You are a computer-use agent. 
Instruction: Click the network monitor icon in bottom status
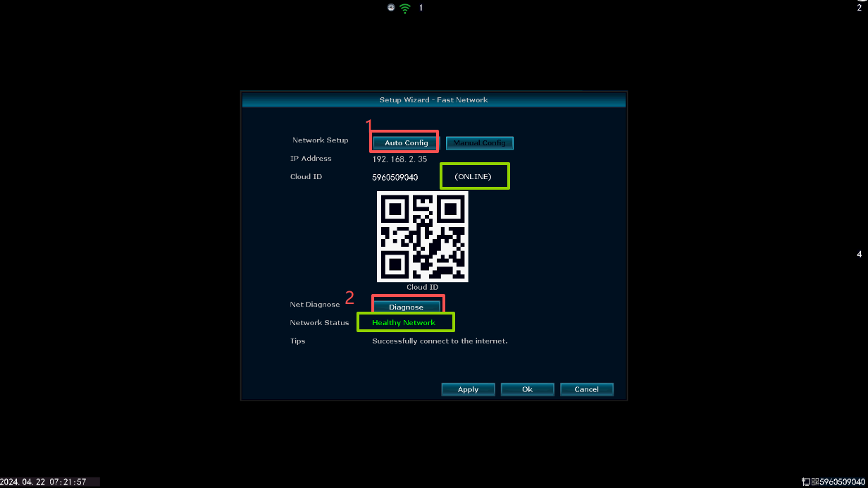click(806, 482)
